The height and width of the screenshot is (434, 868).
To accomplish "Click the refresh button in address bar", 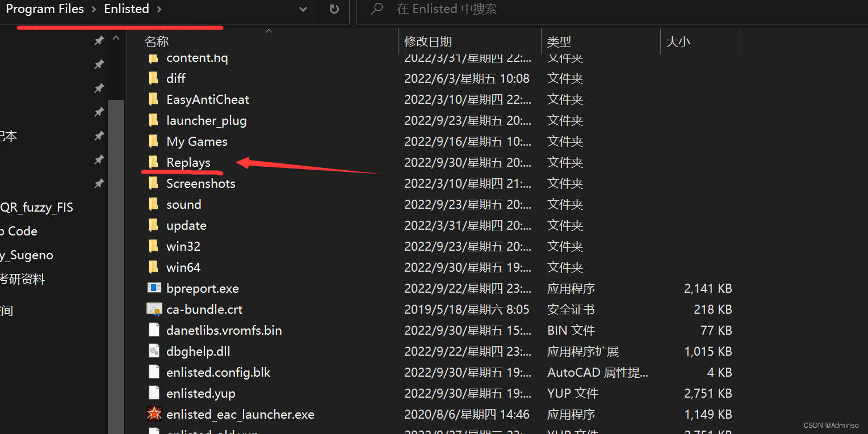I will pyautogui.click(x=334, y=9).
